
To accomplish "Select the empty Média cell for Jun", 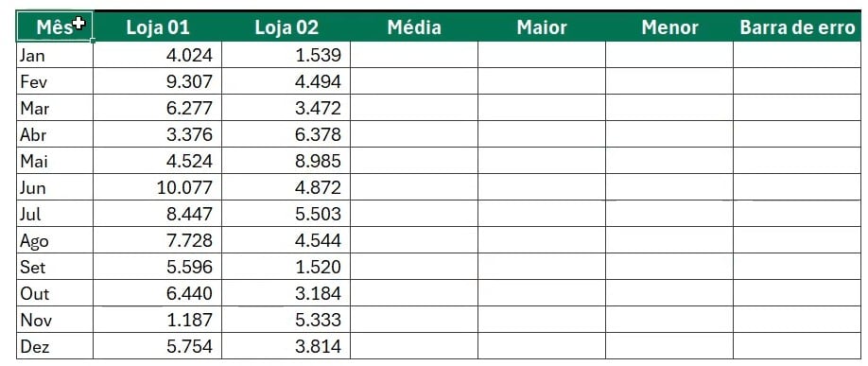I will (414, 187).
